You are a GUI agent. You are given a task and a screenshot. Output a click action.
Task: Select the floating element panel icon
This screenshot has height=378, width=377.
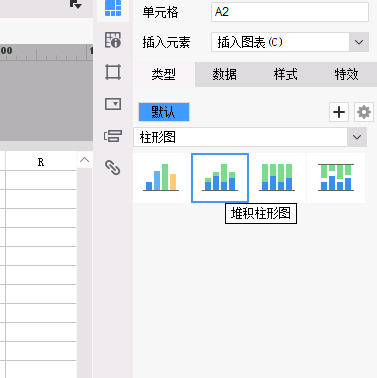click(x=113, y=72)
